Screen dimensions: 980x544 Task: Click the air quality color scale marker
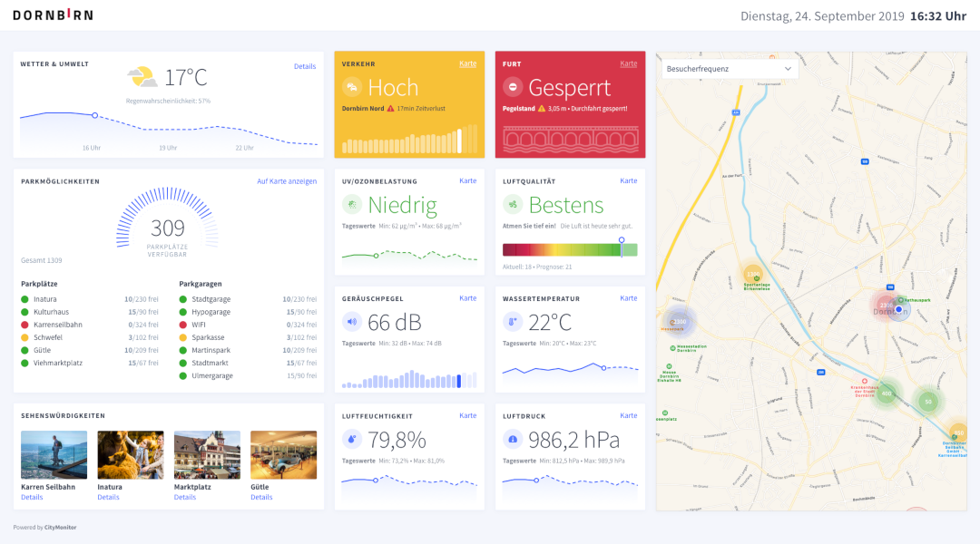[622, 241]
